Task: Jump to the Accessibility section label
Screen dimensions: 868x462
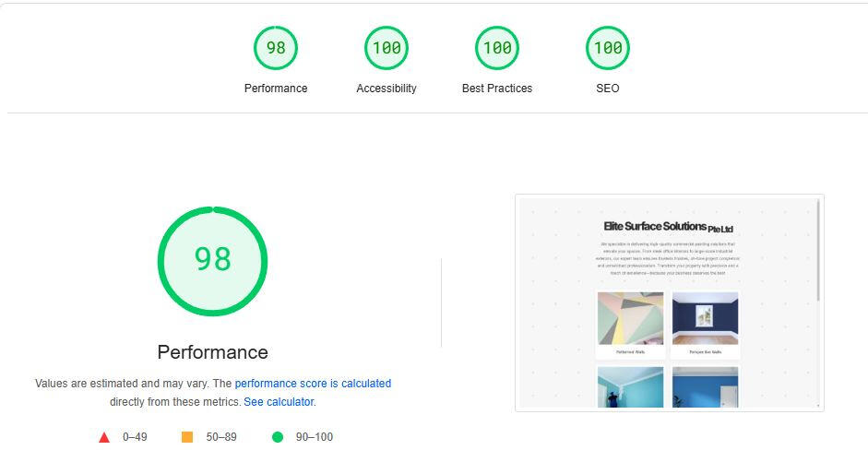Action: [x=386, y=89]
